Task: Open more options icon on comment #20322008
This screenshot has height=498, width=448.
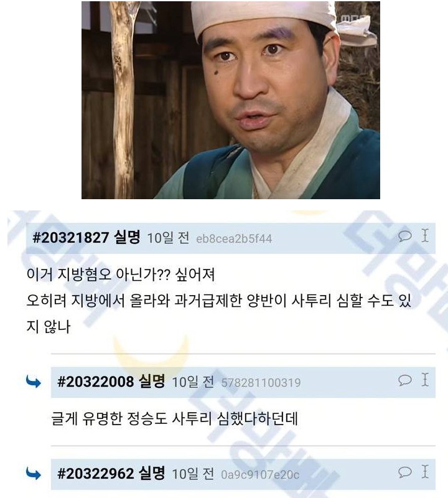Action: point(425,380)
